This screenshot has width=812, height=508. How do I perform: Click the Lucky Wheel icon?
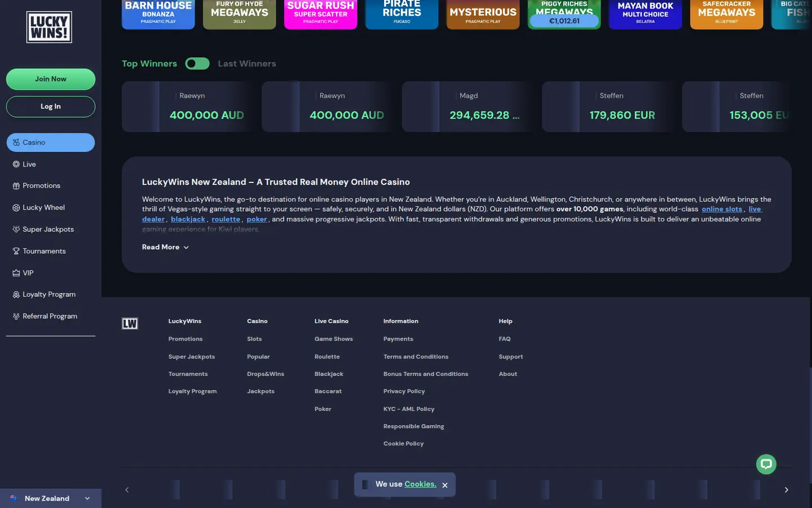[x=16, y=208]
